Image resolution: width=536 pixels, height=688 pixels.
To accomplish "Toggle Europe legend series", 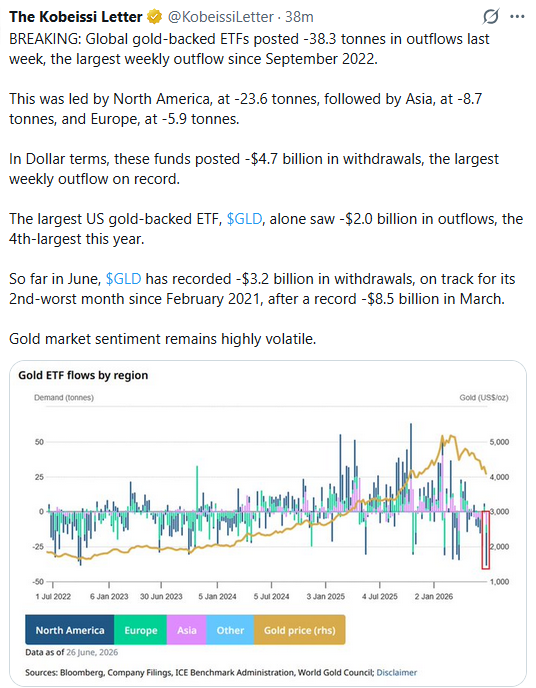I will coord(140,630).
